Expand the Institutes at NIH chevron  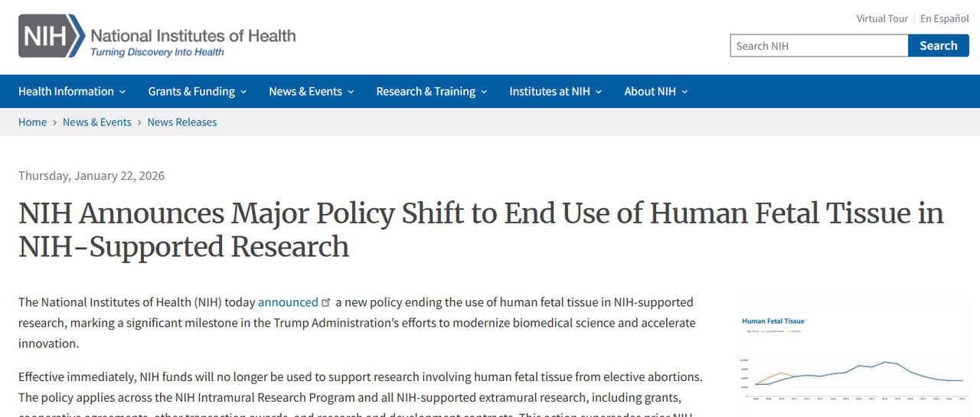599,92
